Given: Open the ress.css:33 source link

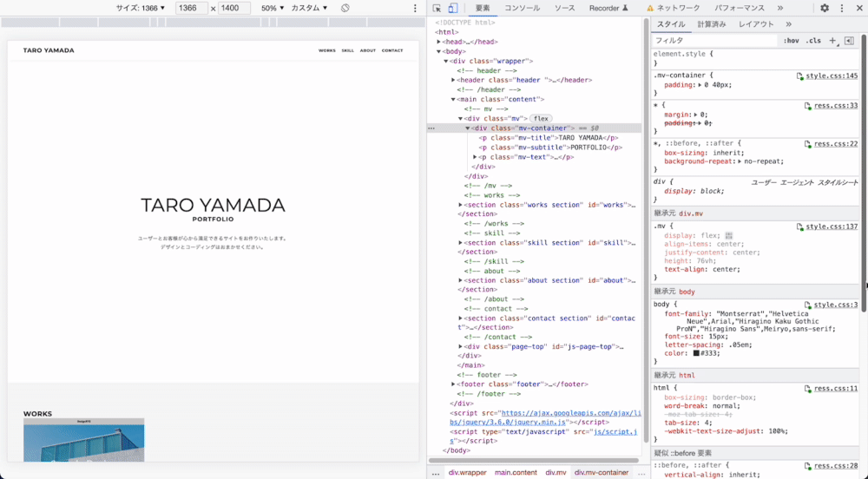Looking at the screenshot, I should click(x=835, y=106).
